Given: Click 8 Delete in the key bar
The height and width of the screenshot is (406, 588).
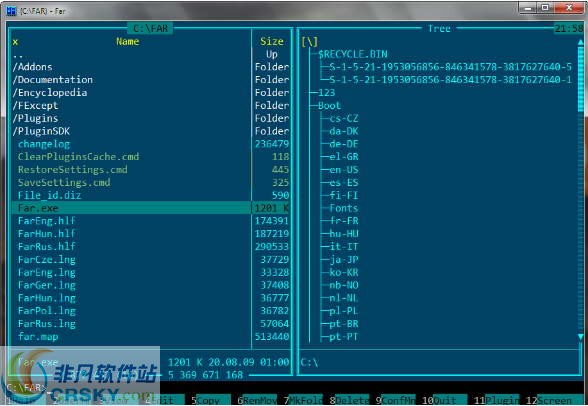Looking at the screenshot, I should click(350, 400).
